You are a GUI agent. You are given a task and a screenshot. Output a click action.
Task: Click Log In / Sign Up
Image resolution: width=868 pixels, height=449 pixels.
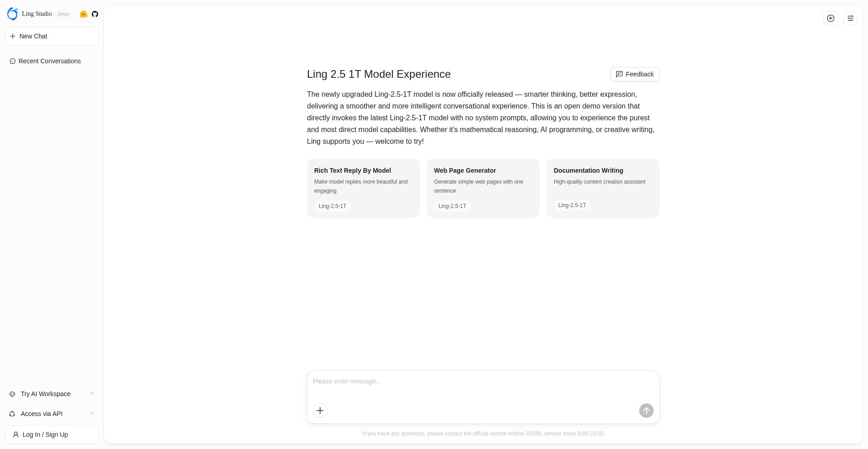(x=52, y=435)
